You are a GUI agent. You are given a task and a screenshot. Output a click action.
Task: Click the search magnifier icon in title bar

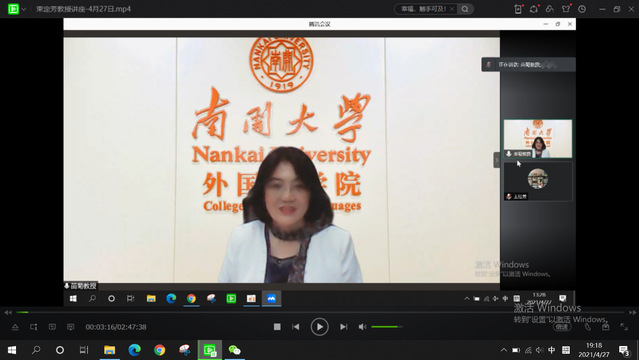465,9
